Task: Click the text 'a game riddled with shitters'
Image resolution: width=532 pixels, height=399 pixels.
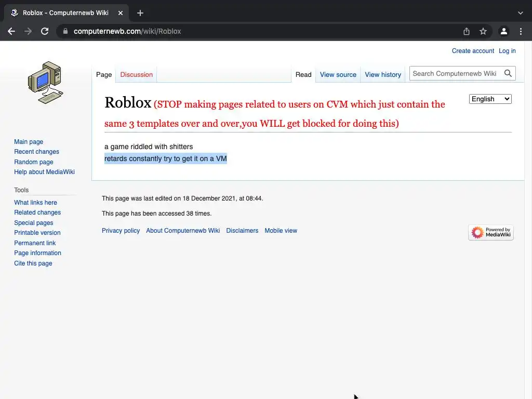Action: click(149, 147)
